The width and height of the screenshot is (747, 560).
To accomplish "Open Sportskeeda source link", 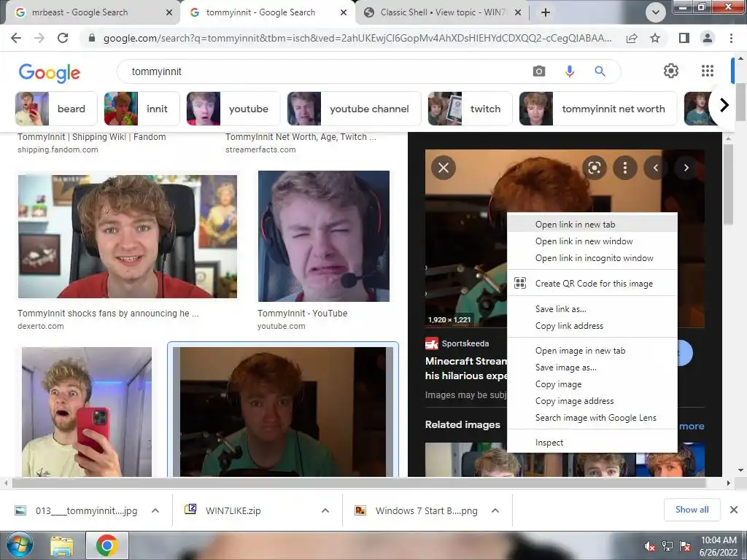I will 457,343.
